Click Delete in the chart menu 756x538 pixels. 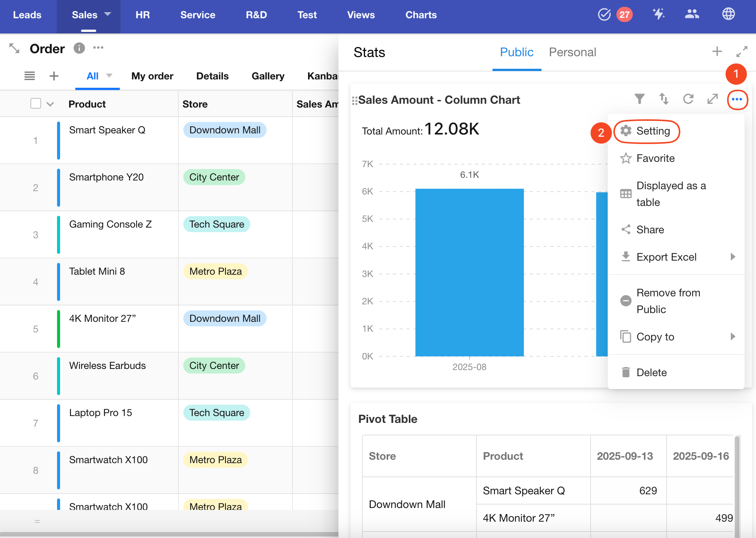(651, 372)
